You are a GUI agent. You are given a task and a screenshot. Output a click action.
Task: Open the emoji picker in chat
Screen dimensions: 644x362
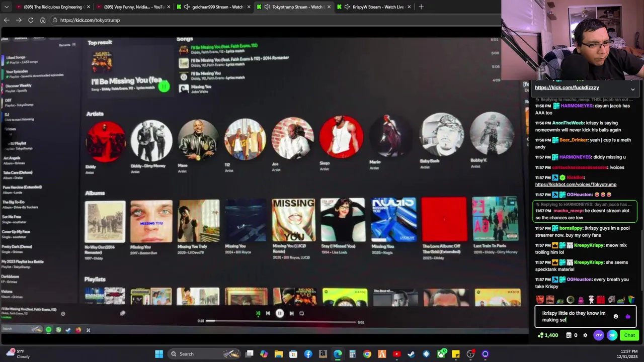615,317
